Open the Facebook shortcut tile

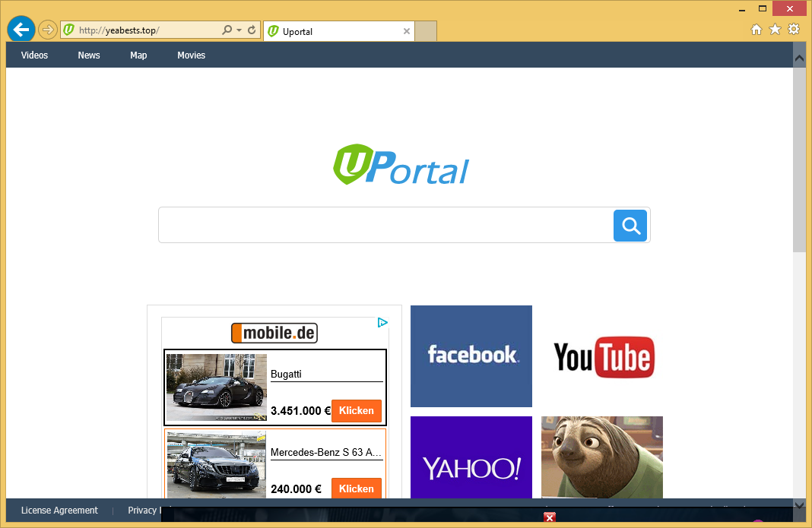tap(471, 356)
